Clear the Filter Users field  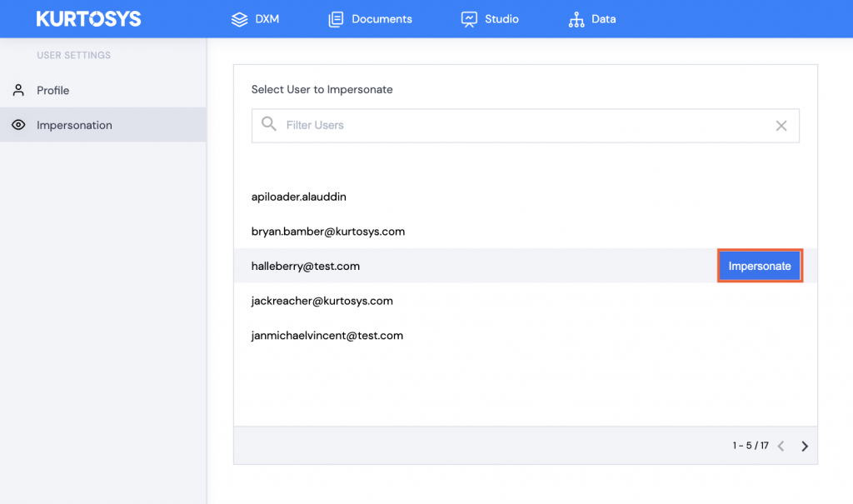tap(781, 126)
